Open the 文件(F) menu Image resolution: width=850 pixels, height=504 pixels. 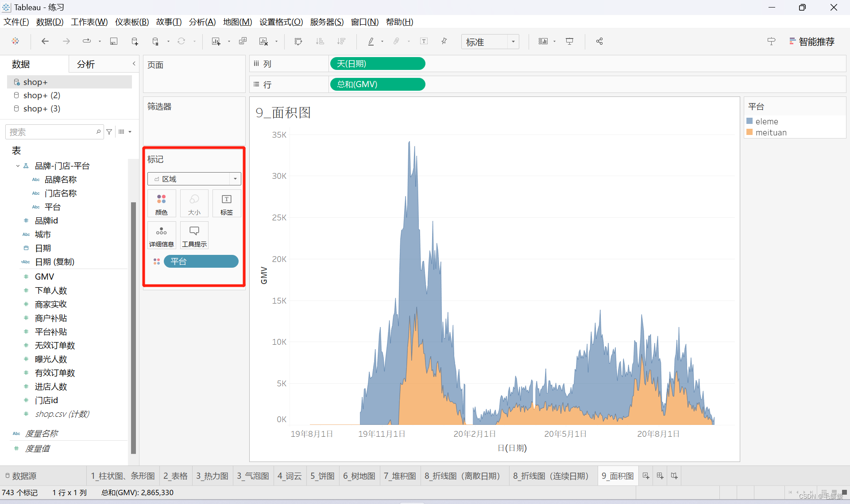tap(16, 22)
